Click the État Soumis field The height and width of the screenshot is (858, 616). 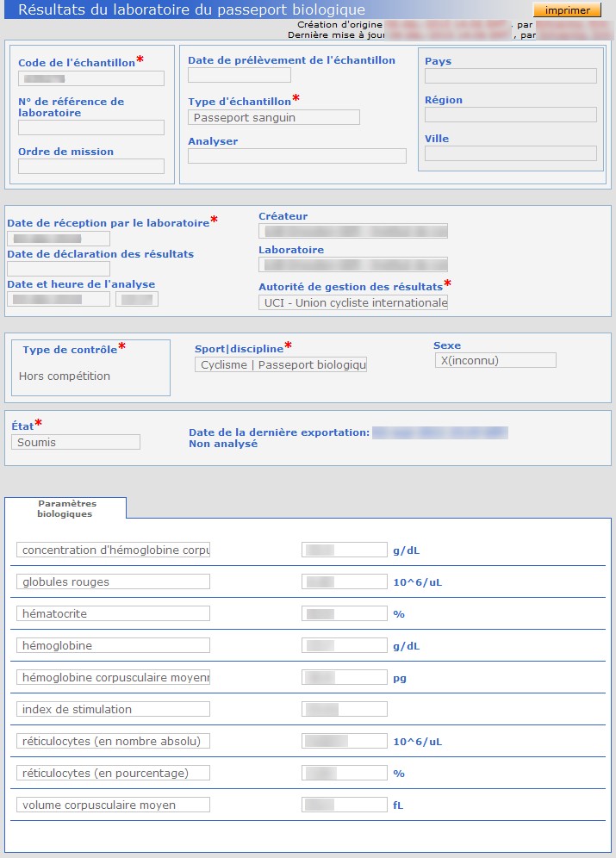(76, 442)
